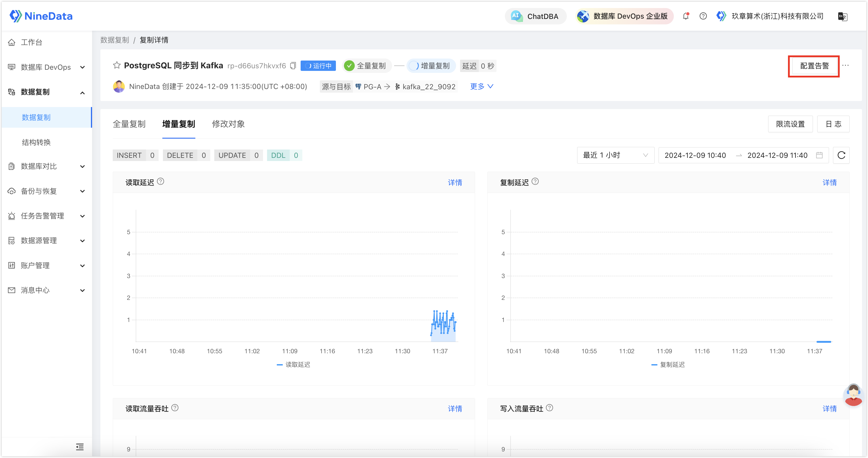Click the NineData creator avatar

118,86
